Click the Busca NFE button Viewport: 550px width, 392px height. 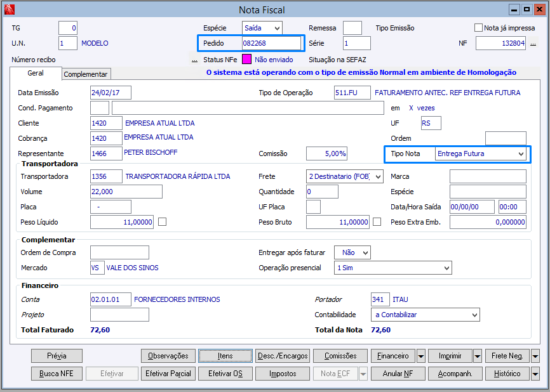[57, 374]
